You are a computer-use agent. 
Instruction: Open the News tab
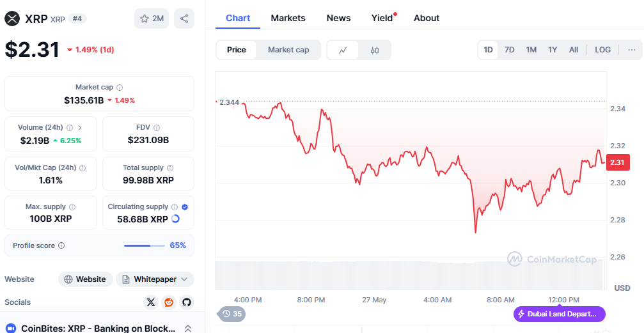338,18
